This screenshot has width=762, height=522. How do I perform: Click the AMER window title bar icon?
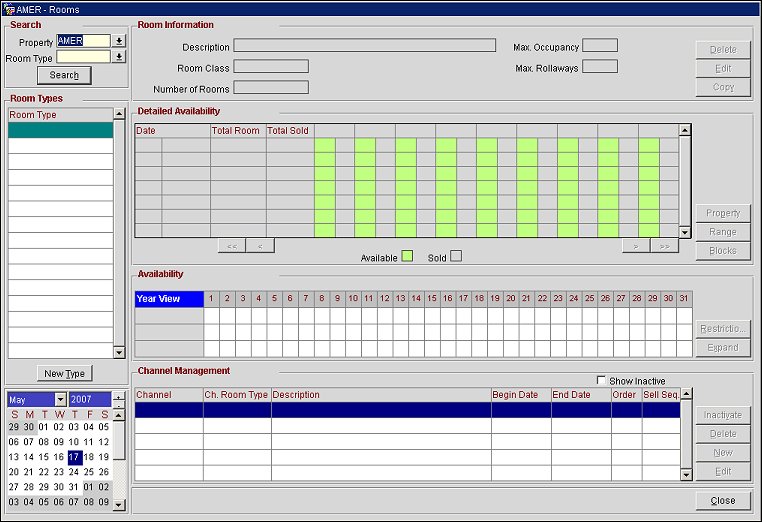[x=9, y=8]
